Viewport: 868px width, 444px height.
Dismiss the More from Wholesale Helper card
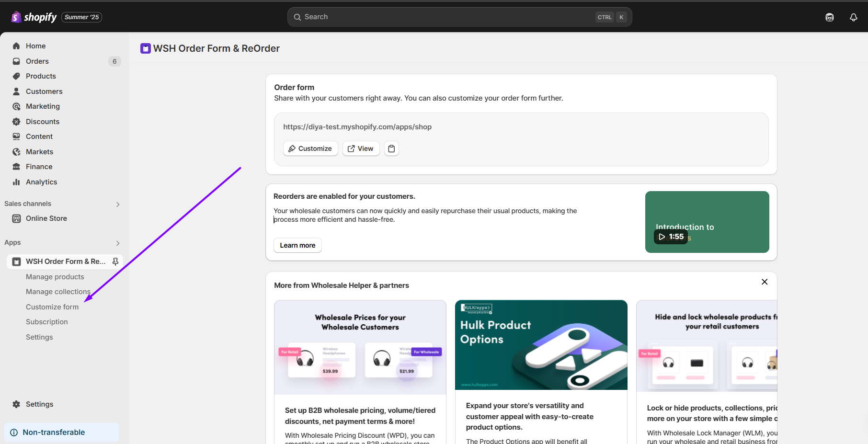click(765, 282)
